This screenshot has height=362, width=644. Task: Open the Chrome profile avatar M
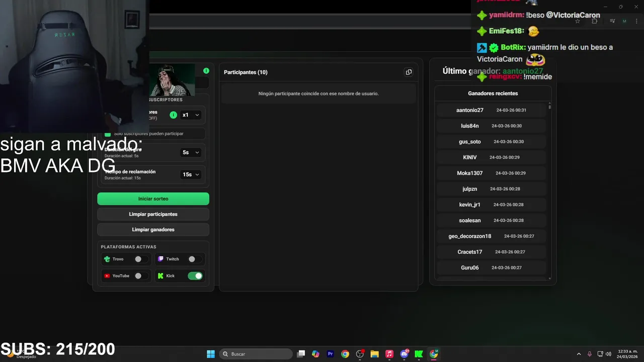[624, 21]
